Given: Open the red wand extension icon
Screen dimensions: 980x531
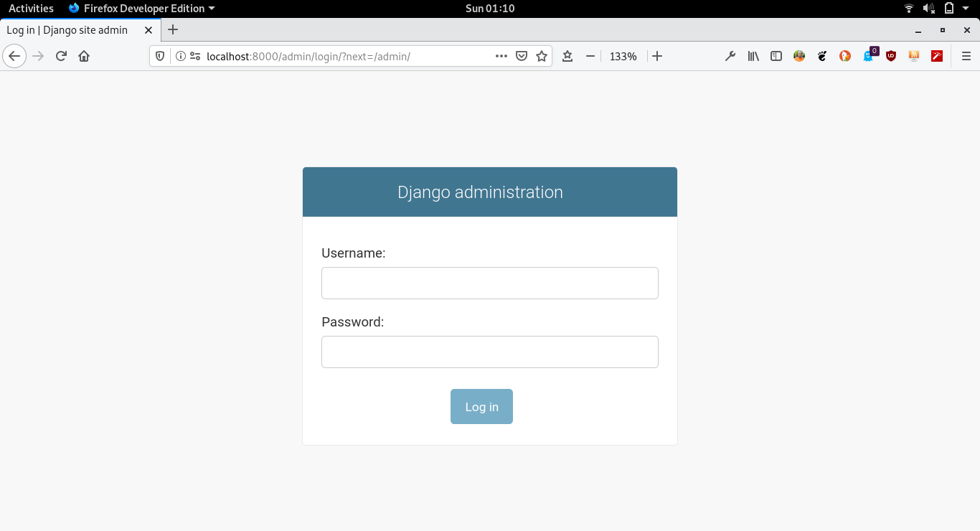Looking at the screenshot, I should [x=937, y=56].
